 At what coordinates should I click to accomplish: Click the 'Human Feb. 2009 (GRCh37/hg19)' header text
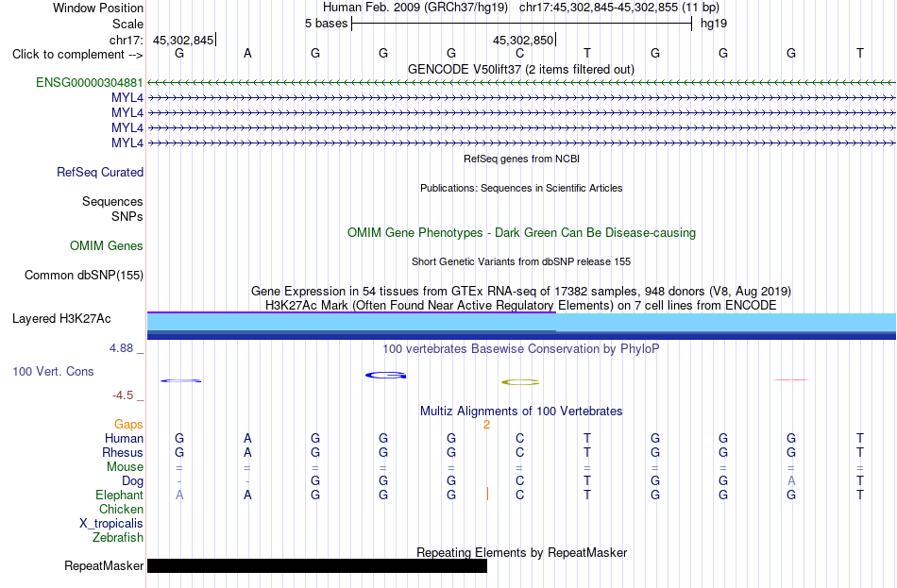click(x=415, y=8)
